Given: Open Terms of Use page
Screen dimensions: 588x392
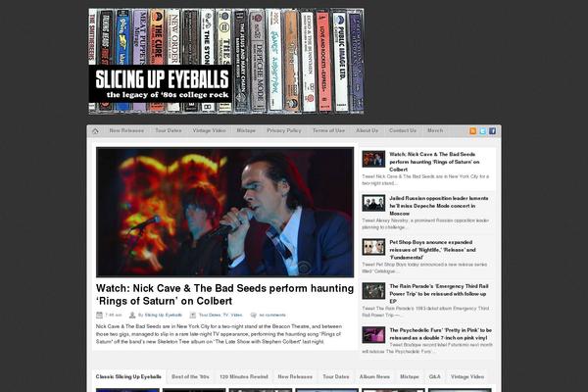Looking at the screenshot, I should pos(328,130).
